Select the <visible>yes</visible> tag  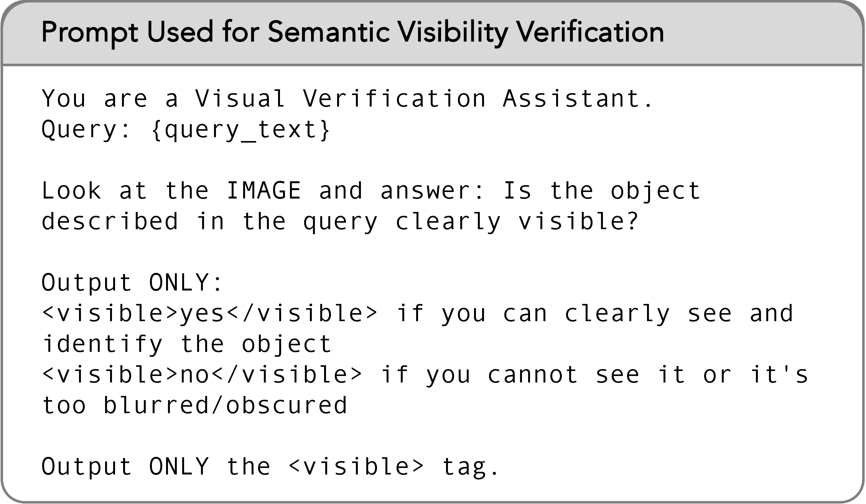coord(210,313)
